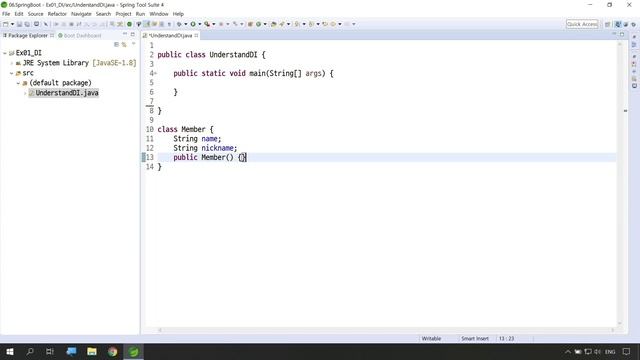Switch to the Boot Dashboard tab

tap(79, 36)
